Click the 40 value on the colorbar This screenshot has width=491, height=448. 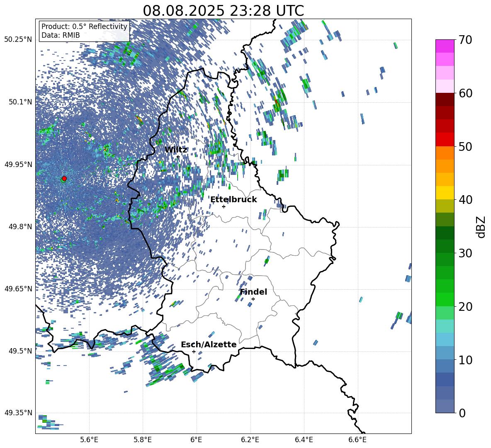pyautogui.click(x=465, y=200)
